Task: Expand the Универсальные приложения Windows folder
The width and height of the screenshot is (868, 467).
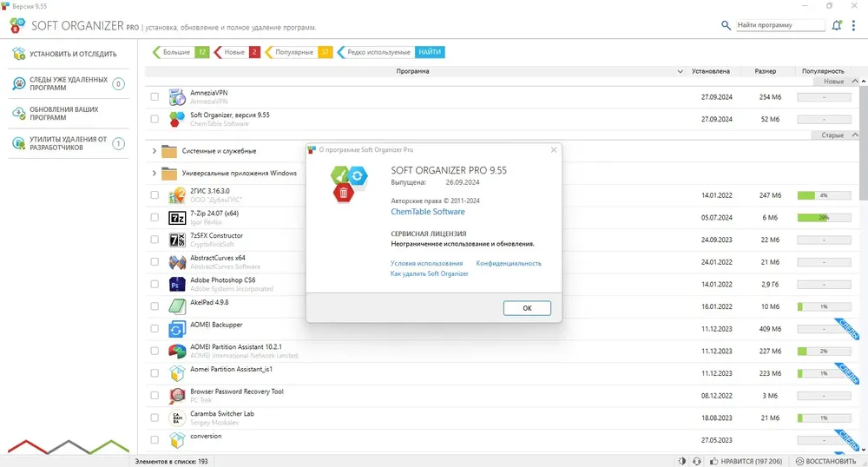Action: (154, 174)
